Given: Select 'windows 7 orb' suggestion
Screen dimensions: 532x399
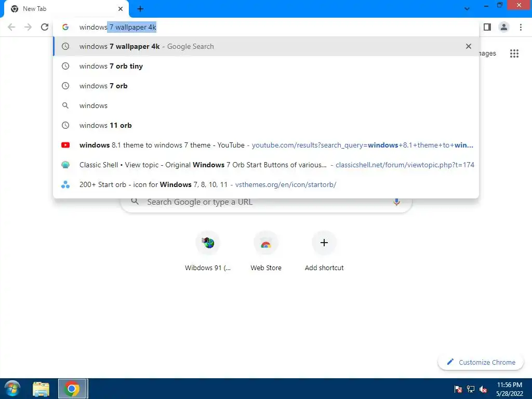Looking at the screenshot, I should [266, 86].
